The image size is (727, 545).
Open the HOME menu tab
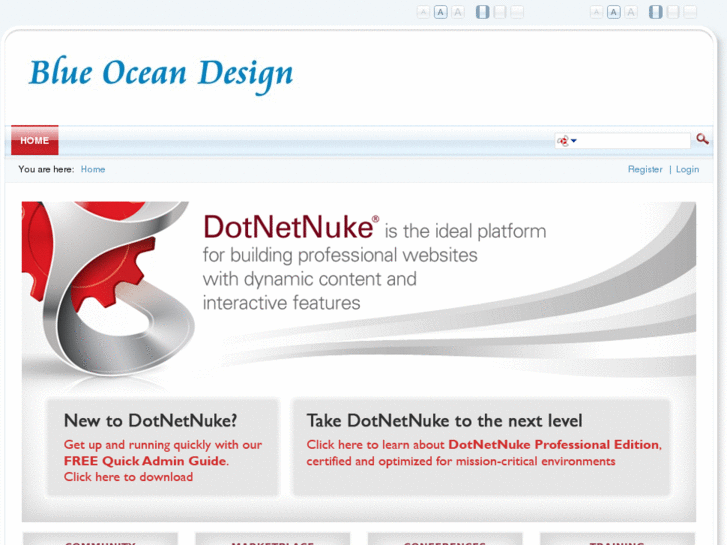(35, 140)
